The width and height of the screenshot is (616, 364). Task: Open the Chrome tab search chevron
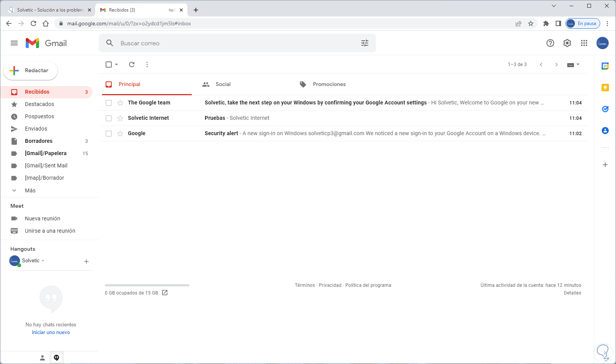(x=554, y=6)
